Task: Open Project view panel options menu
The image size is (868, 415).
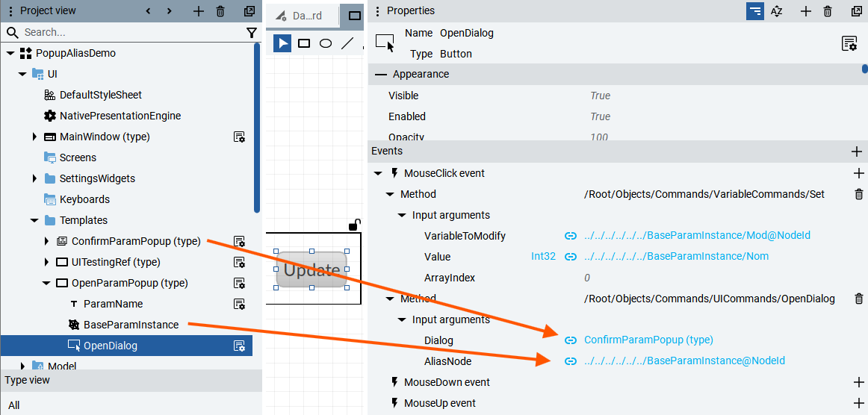Action: point(10,10)
